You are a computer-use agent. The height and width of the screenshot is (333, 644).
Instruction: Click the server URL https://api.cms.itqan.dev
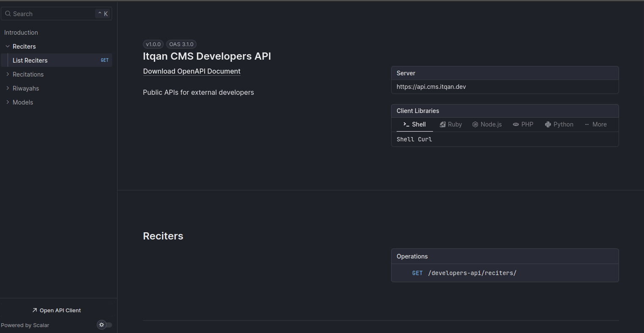tap(431, 87)
